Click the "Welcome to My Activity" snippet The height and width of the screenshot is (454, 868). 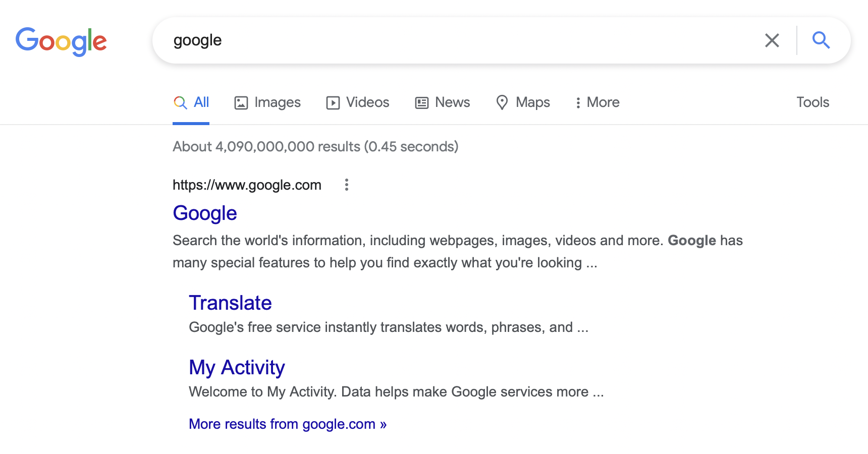tap(396, 392)
